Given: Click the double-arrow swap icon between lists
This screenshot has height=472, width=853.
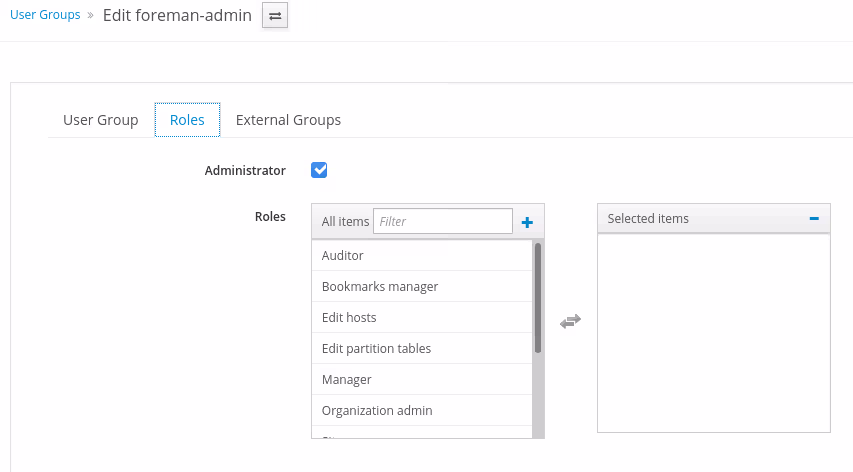Looking at the screenshot, I should point(570,321).
